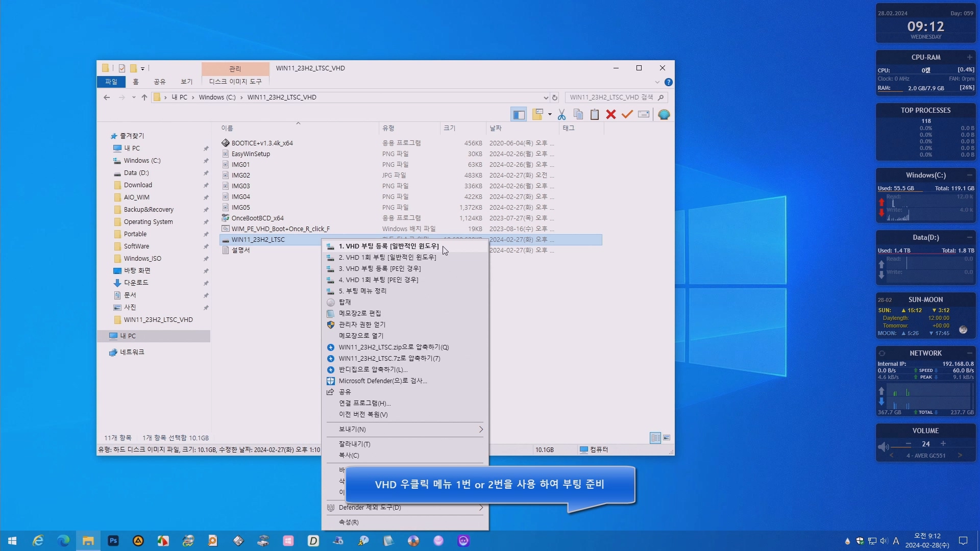The image size is (980, 551).
Task: Open the Windows Start menu
Action: [x=12, y=541]
